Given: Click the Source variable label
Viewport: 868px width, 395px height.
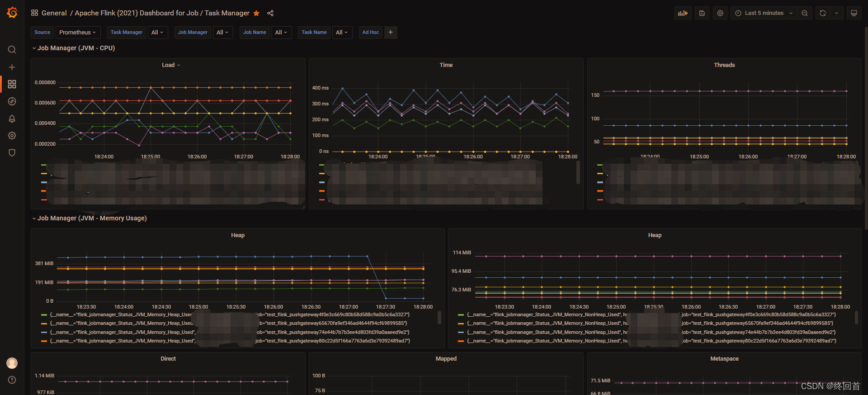Looking at the screenshot, I should coord(42,32).
